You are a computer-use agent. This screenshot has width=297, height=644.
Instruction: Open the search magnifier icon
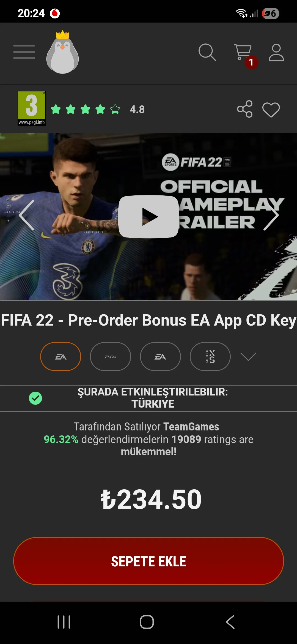pyautogui.click(x=207, y=52)
